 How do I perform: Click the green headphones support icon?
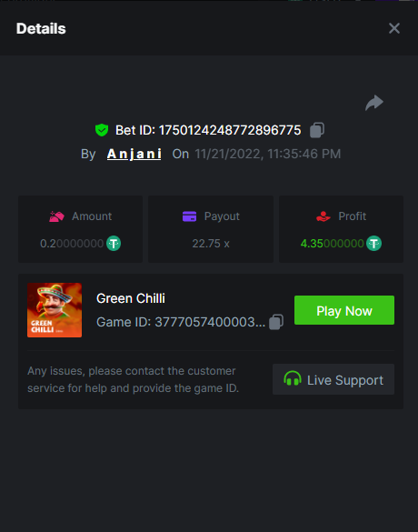click(x=293, y=378)
